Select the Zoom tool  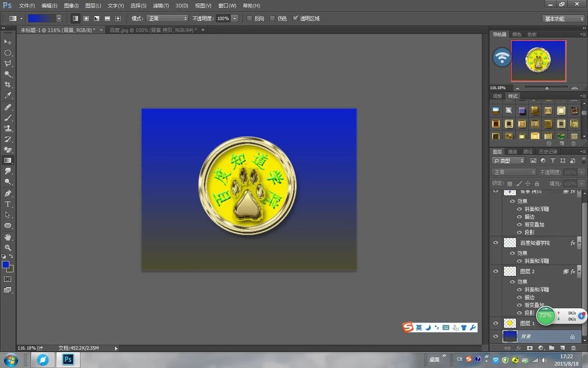coord(7,248)
